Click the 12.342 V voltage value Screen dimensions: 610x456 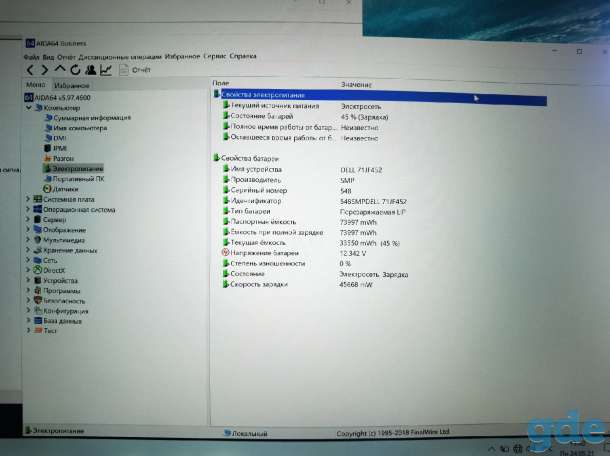pos(353,253)
